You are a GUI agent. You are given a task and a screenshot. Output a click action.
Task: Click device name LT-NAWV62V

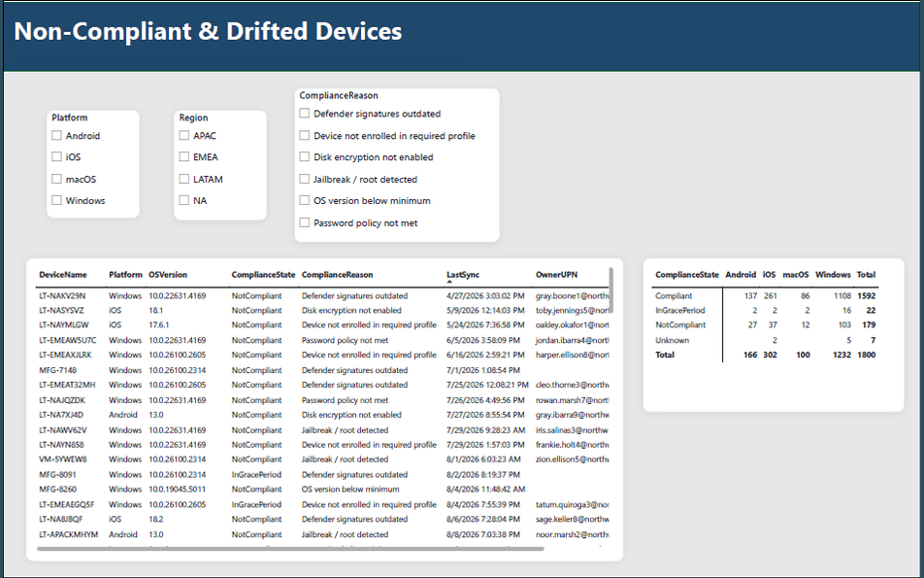point(62,430)
